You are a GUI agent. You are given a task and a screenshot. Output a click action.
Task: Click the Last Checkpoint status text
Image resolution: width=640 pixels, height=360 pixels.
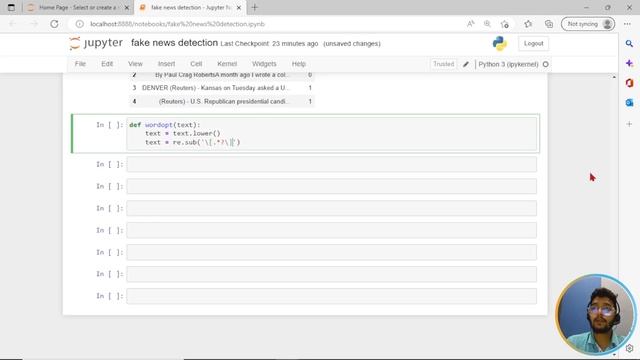269,44
